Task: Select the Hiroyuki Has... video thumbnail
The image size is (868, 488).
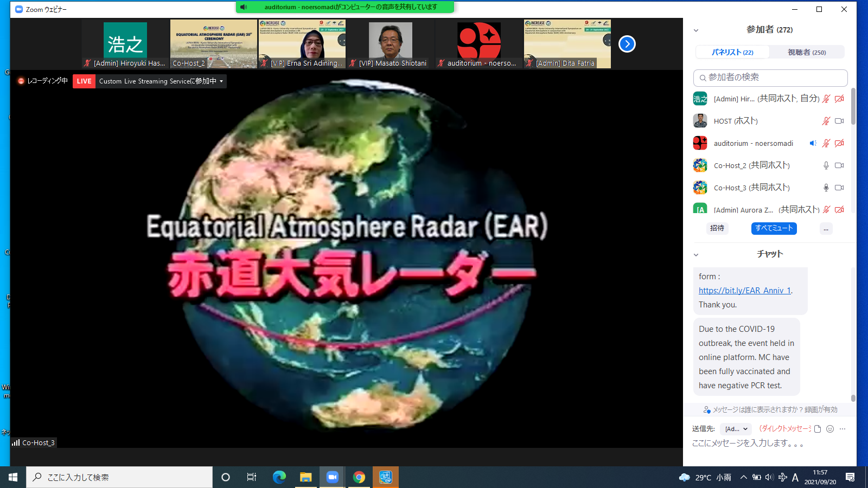Action: click(125, 44)
